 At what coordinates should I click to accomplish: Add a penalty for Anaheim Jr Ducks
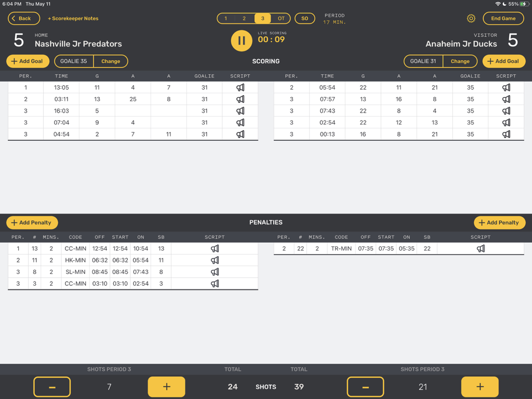[x=499, y=222]
